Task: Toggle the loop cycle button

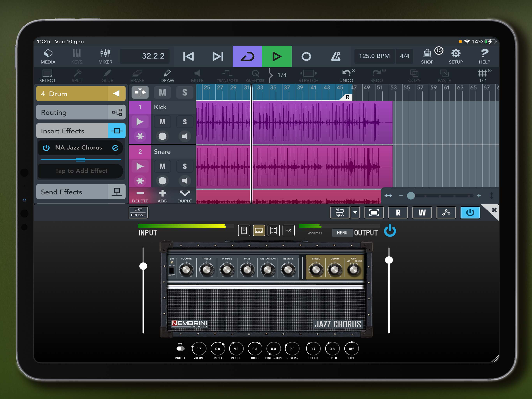Action: 248,56
